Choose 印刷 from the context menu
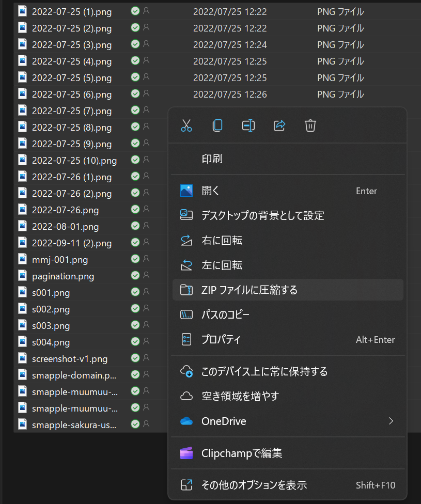The height and width of the screenshot is (504, 421). pyautogui.click(x=212, y=159)
